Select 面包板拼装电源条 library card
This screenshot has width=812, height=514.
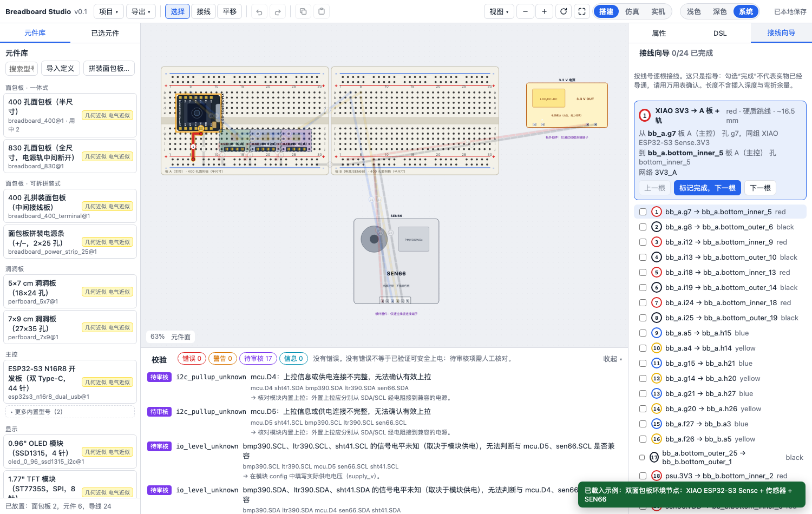point(70,242)
